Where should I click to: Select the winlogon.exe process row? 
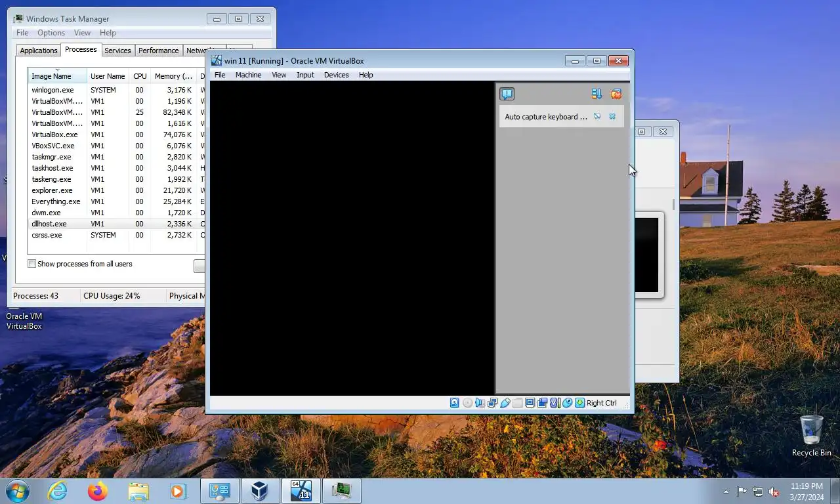(115, 90)
